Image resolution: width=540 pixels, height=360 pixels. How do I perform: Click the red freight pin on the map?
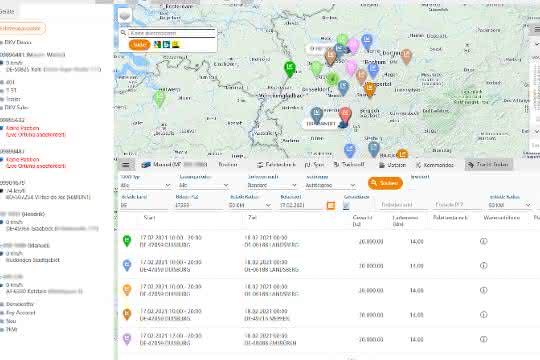pyautogui.click(x=345, y=115)
